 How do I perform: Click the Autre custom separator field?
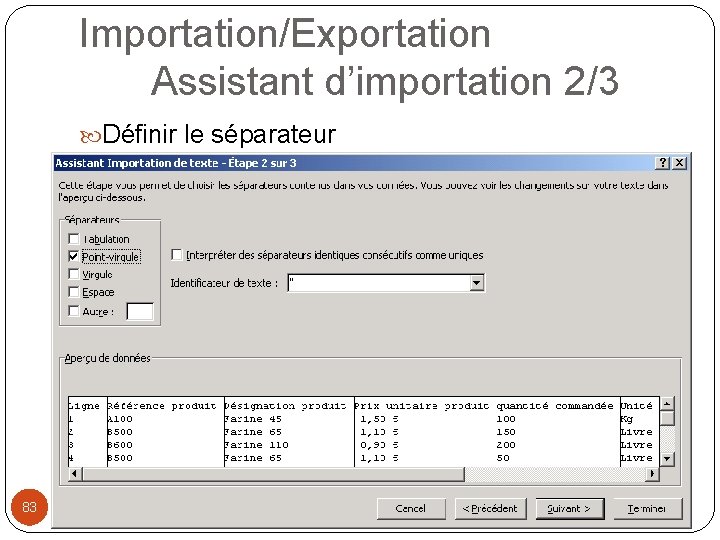pos(140,311)
